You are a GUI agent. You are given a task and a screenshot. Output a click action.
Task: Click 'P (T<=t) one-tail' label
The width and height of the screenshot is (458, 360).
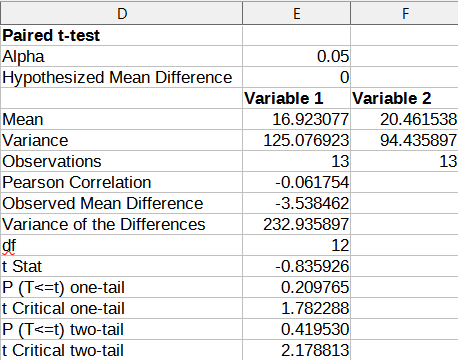pos(122,287)
